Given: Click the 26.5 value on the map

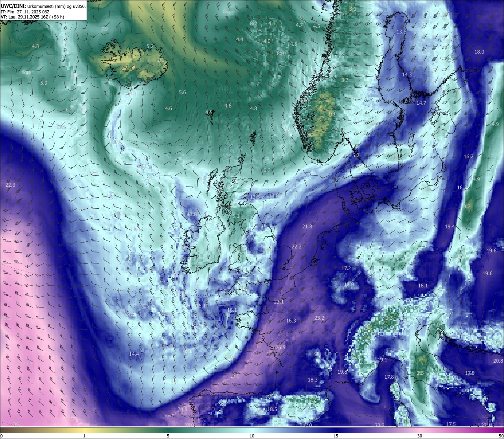Looking at the screenshot, I should [280, 348].
